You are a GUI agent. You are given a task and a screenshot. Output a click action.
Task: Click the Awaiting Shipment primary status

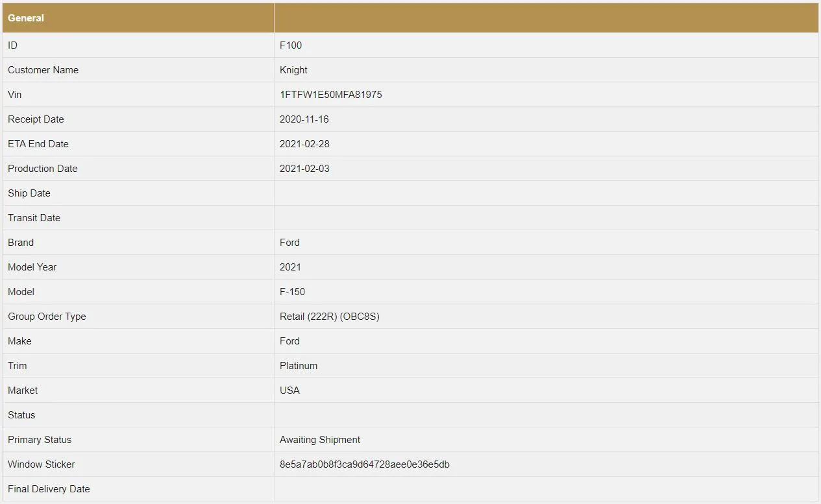click(x=320, y=440)
